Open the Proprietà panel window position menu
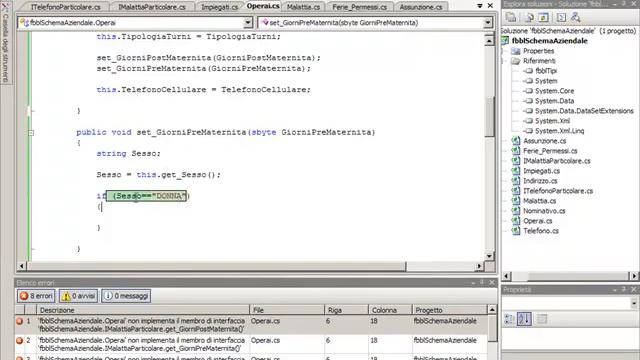640x360 pixels. [x=615, y=289]
